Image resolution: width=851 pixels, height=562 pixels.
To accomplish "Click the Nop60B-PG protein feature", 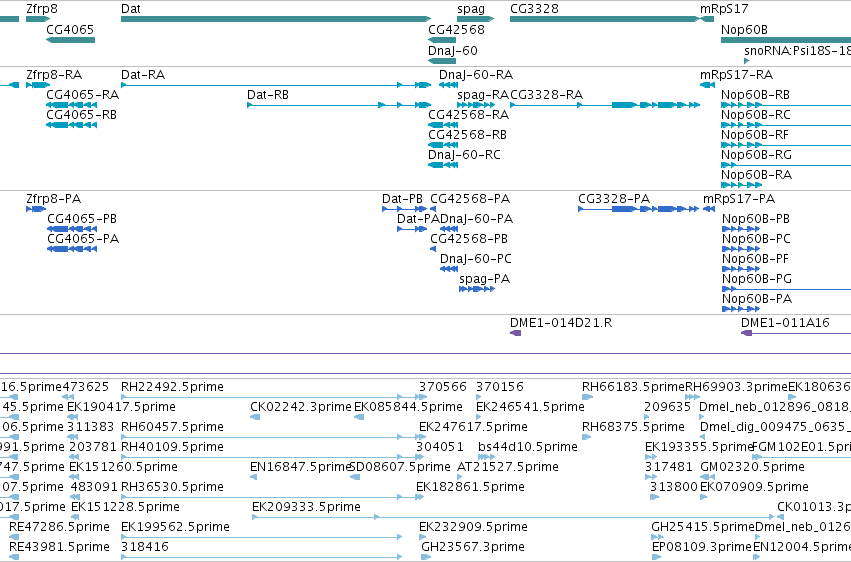I will tap(786, 289).
